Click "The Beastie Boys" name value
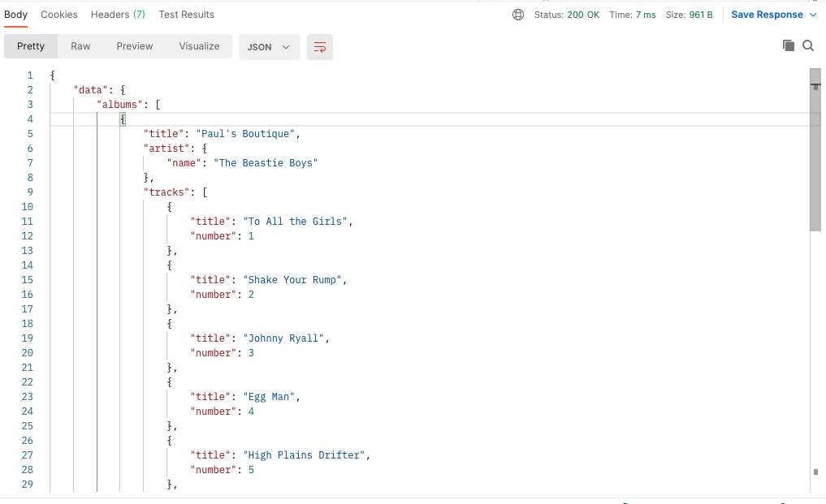Viewport: 826px width, 504px height. click(266, 163)
